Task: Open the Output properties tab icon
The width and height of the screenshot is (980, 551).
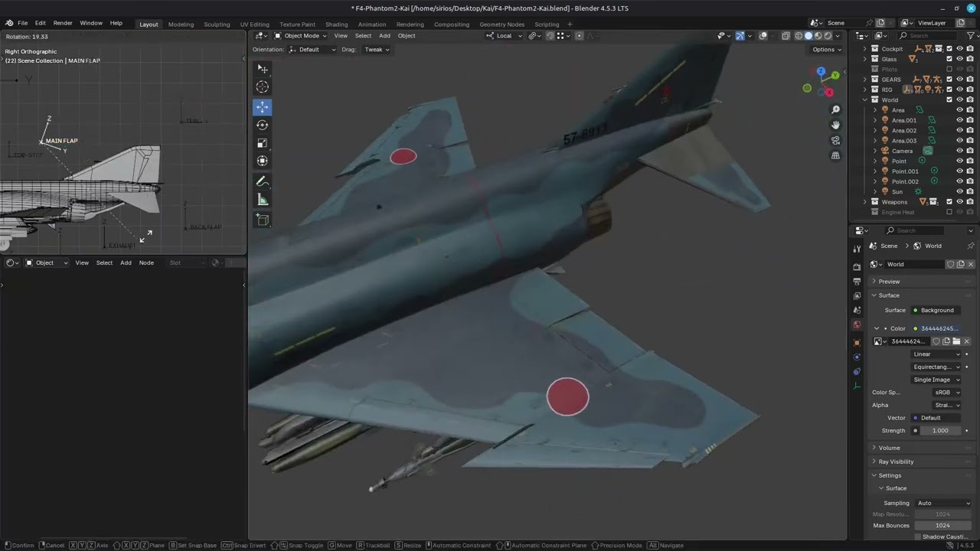Action: [857, 281]
